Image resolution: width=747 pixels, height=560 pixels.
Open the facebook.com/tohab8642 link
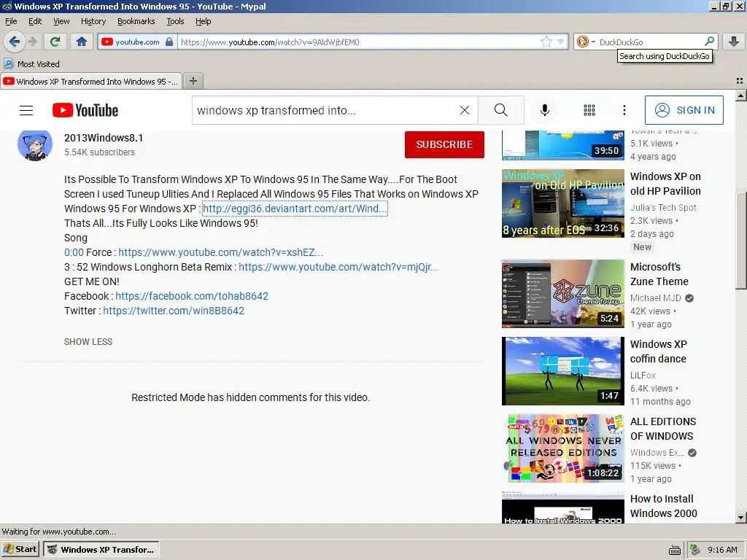[x=192, y=296]
